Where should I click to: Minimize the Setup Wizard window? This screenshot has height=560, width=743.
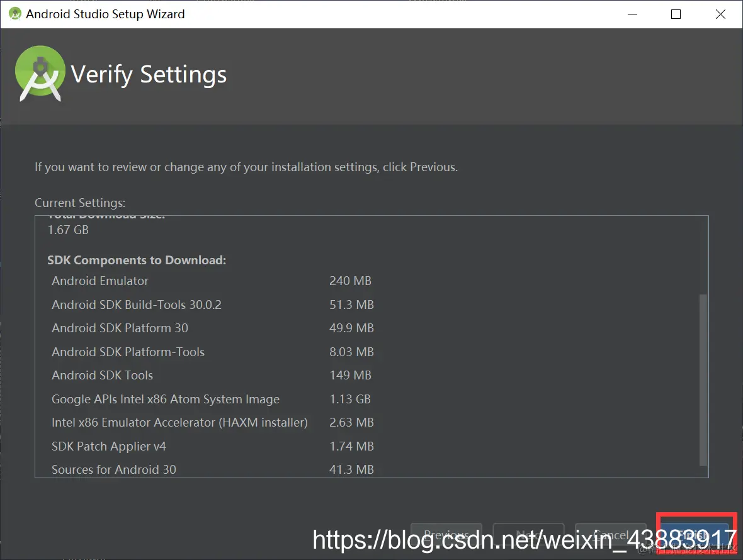point(633,14)
